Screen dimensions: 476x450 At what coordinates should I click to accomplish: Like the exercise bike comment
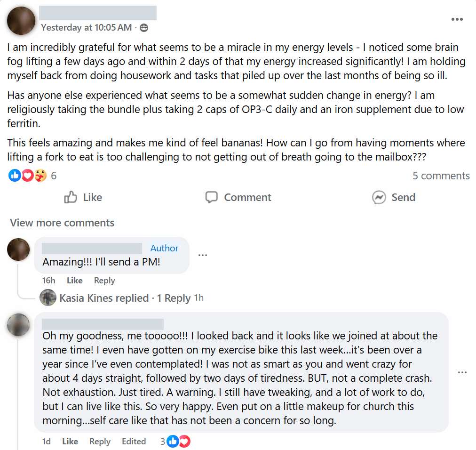[x=70, y=442]
